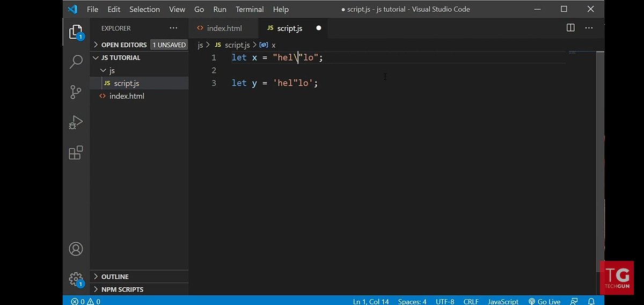Open the Explorer view in activity bar
The image size is (644, 305).
[x=76, y=32]
